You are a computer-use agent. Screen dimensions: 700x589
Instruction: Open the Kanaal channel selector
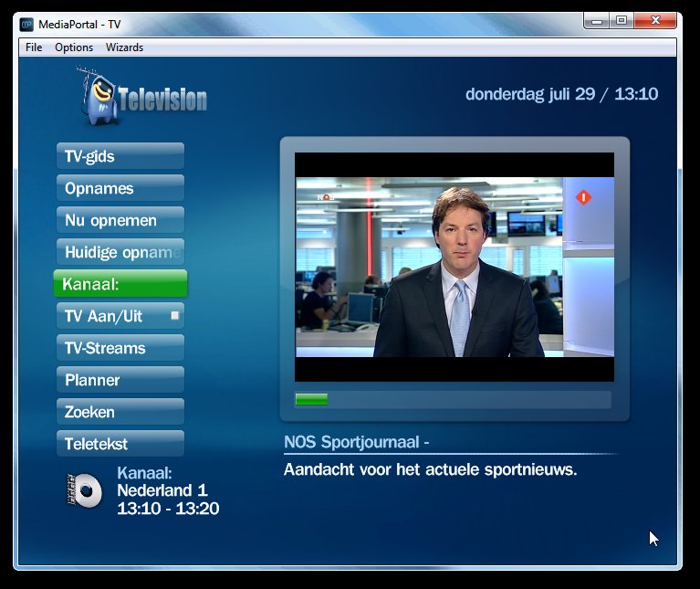pos(120,284)
